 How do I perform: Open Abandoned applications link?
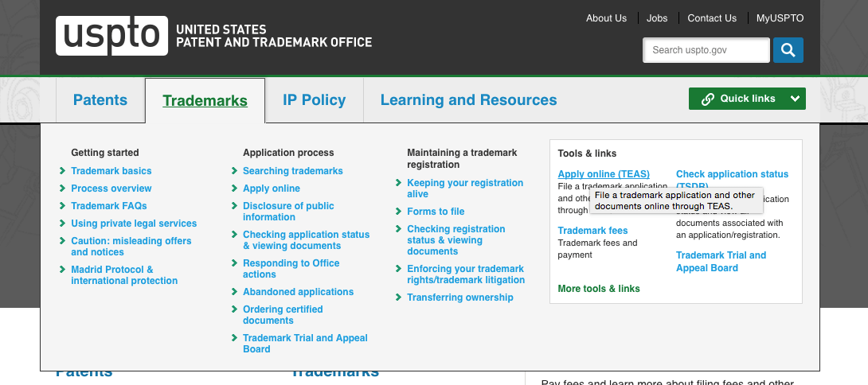point(299,292)
